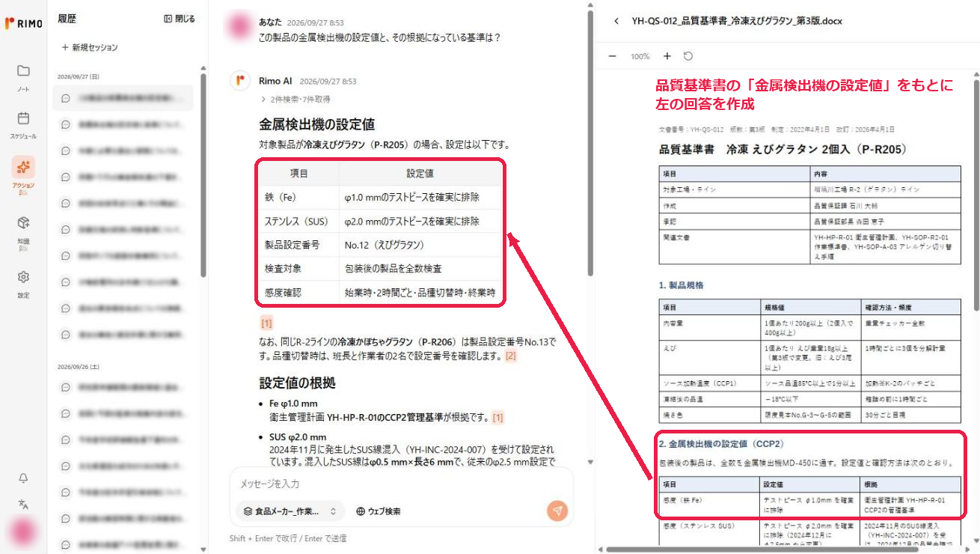Open the 食品メーカー_作業... knowledge dropdown

click(x=290, y=511)
